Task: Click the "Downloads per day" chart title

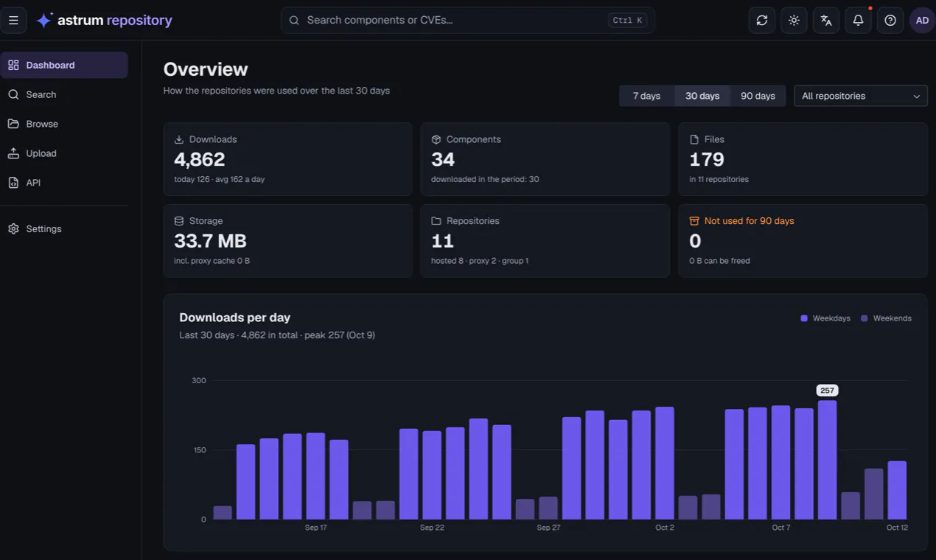Action: [x=235, y=318]
